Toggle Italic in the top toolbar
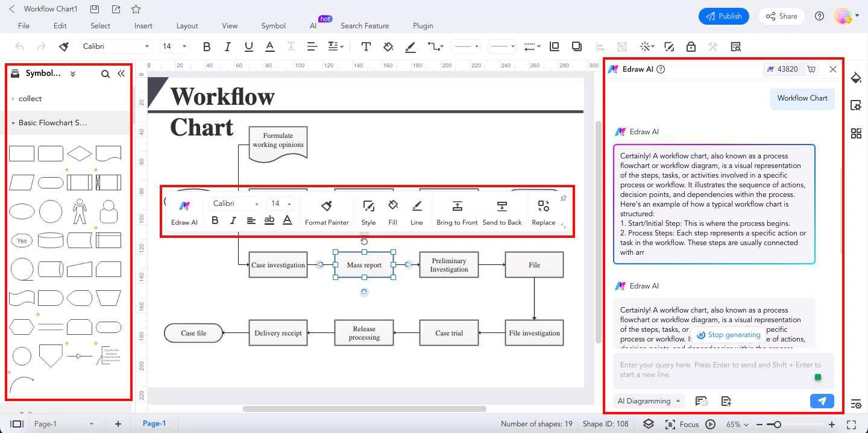 tap(227, 46)
